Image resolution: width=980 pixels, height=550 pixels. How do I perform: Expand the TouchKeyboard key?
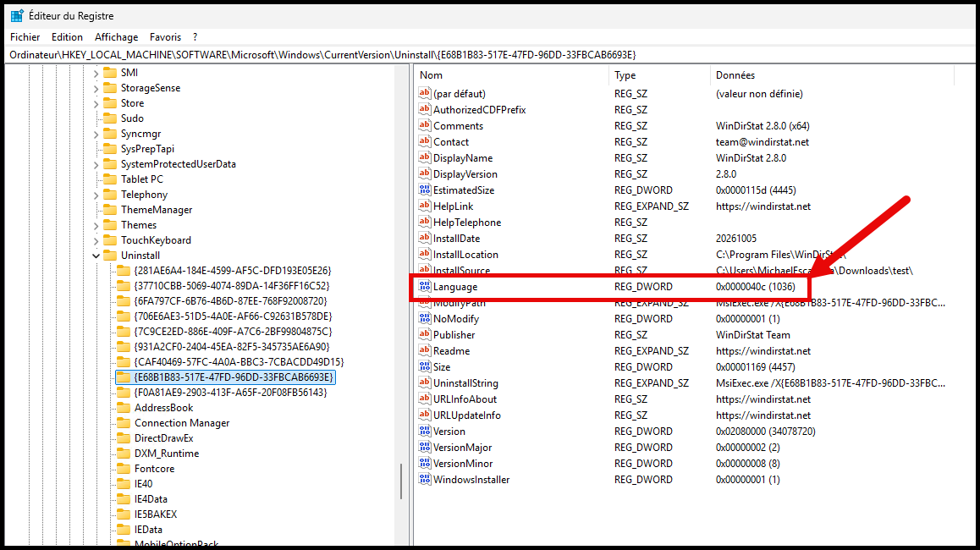pos(96,240)
